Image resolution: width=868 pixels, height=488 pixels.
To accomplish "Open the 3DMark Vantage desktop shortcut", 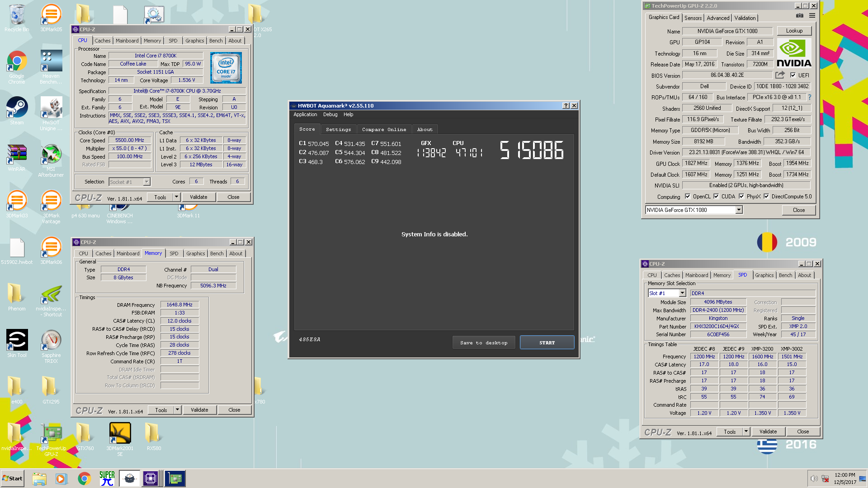I will point(51,206).
